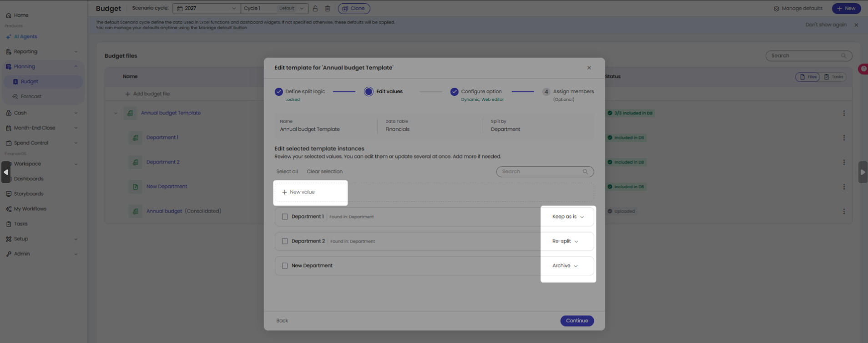
Task: Click Add budget file
Action: point(147,94)
